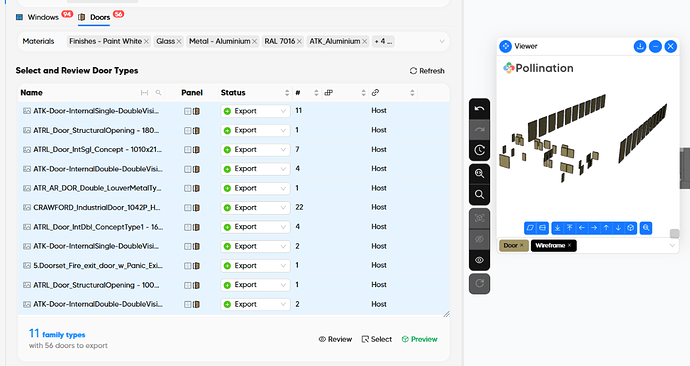
Task: Remove the Finishes - Paint White material tag
Action: (146, 41)
